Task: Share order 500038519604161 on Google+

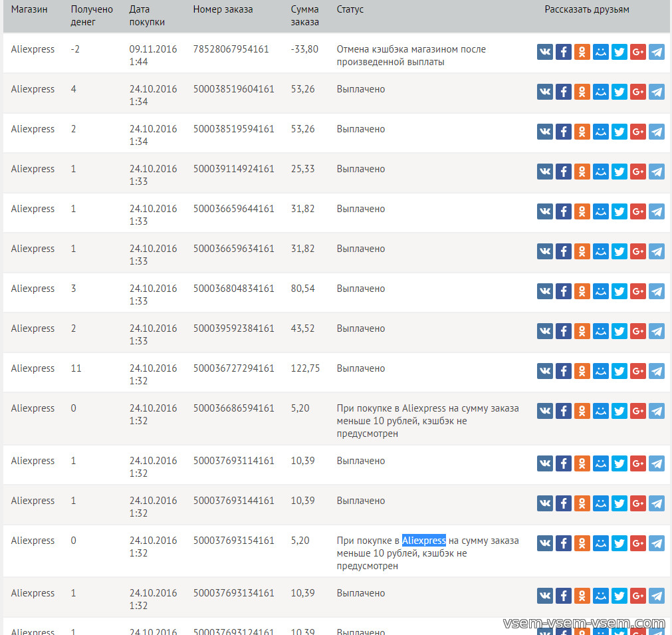Action: pyautogui.click(x=637, y=92)
